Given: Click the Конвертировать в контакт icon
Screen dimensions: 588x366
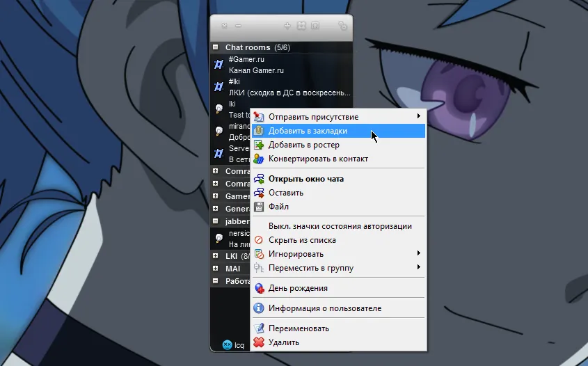Looking at the screenshot, I should click(x=259, y=159).
